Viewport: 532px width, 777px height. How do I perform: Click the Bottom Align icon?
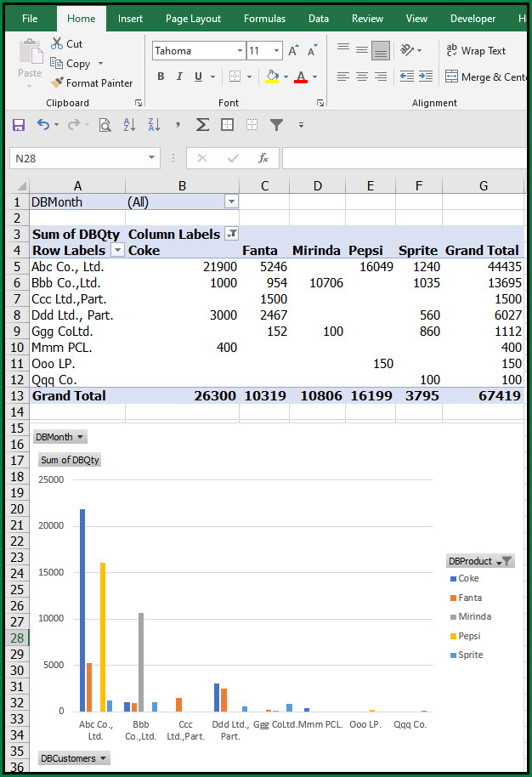tap(381, 50)
